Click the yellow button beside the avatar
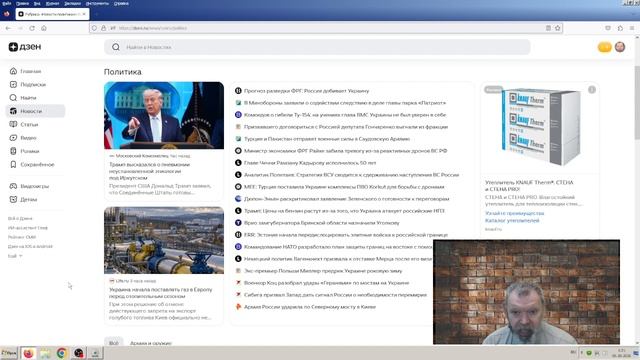The image size is (640, 360). tap(604, 47)
